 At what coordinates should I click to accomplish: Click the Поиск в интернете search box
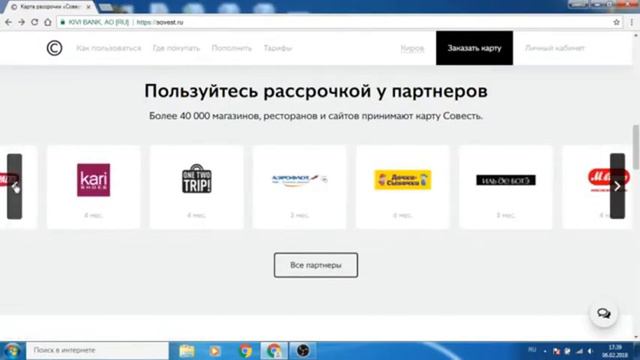click(x=98, y=350)
